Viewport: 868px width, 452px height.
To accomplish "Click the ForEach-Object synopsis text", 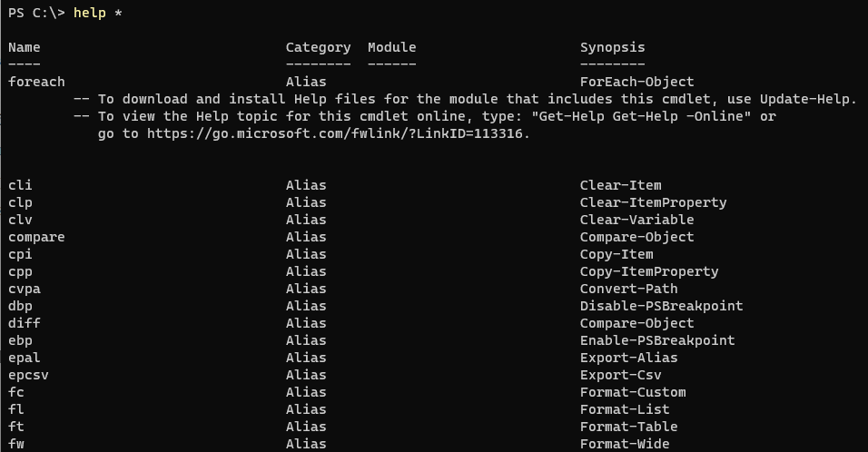I will pos(636,82).
